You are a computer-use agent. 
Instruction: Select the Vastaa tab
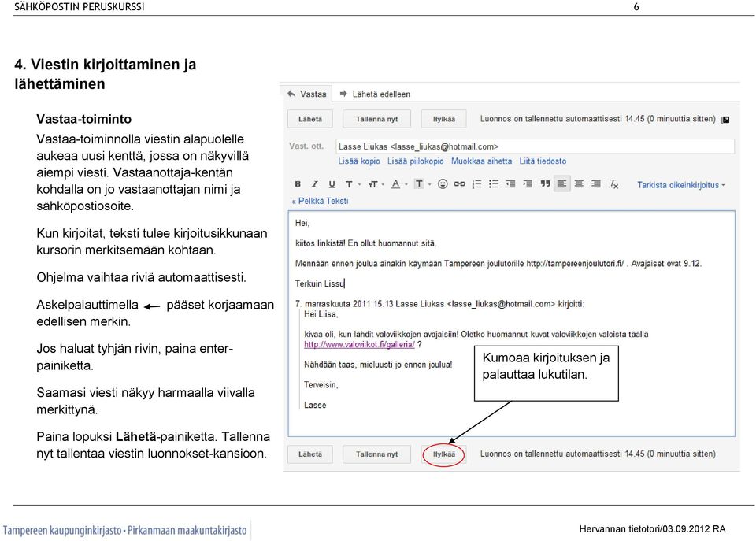pyautogui.click(x=307, y=94)
